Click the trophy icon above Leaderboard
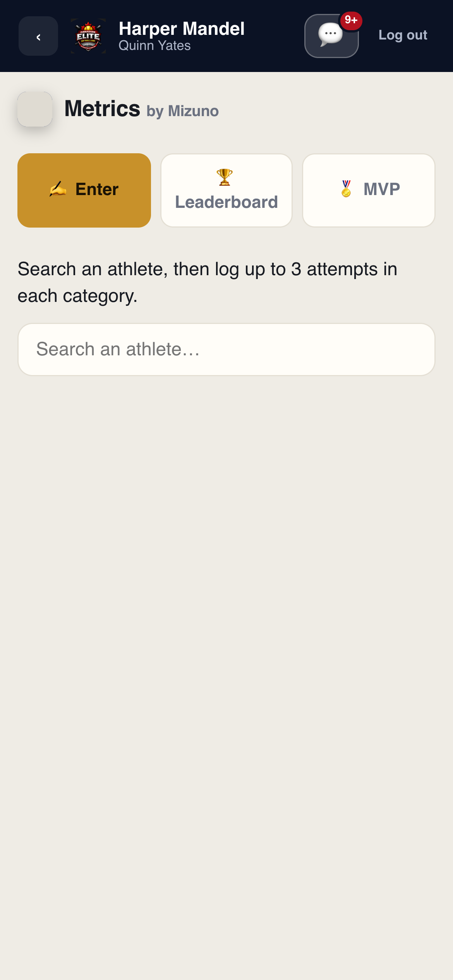 point(225,177)
